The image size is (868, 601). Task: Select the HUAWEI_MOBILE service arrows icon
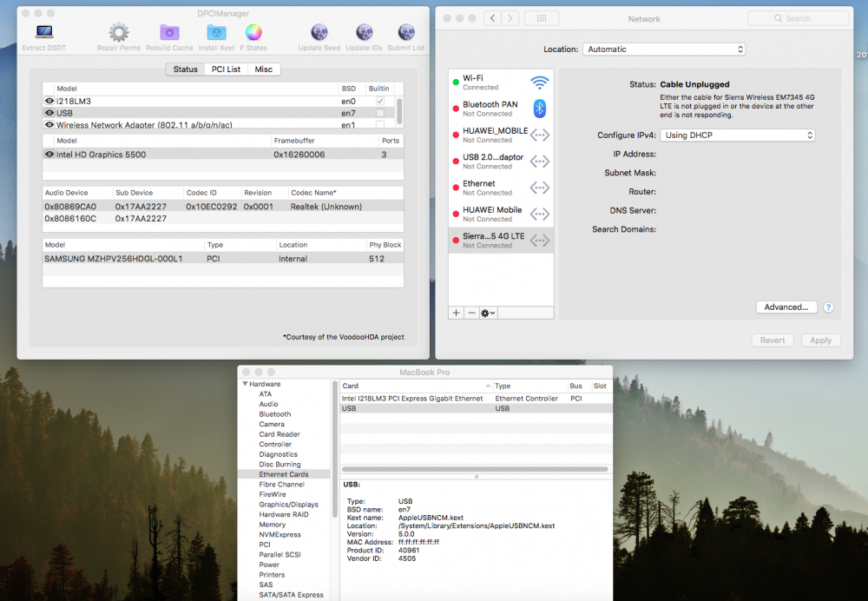coord(539,135)
